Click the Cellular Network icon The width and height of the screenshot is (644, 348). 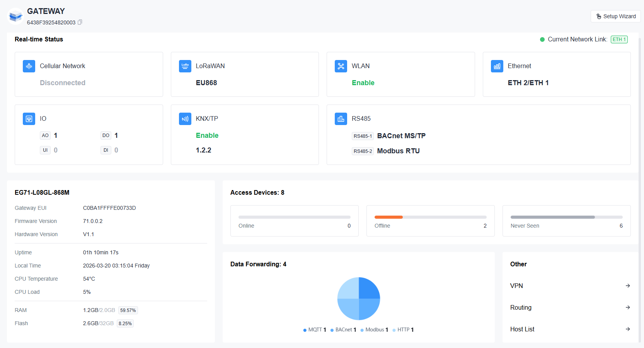tap(29, 66)
